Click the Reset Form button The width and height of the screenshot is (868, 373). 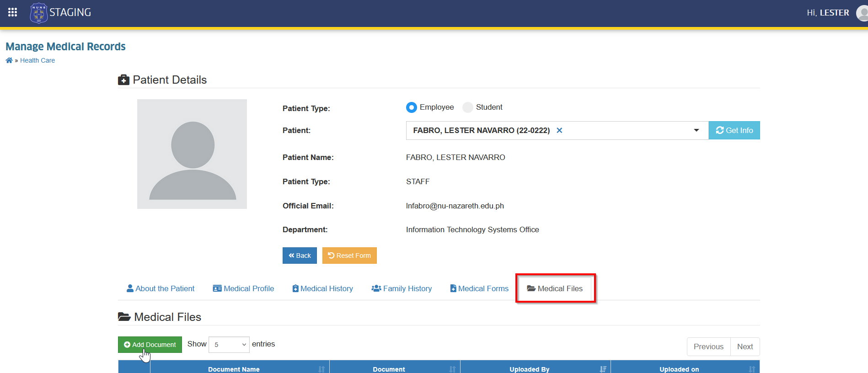349,256
